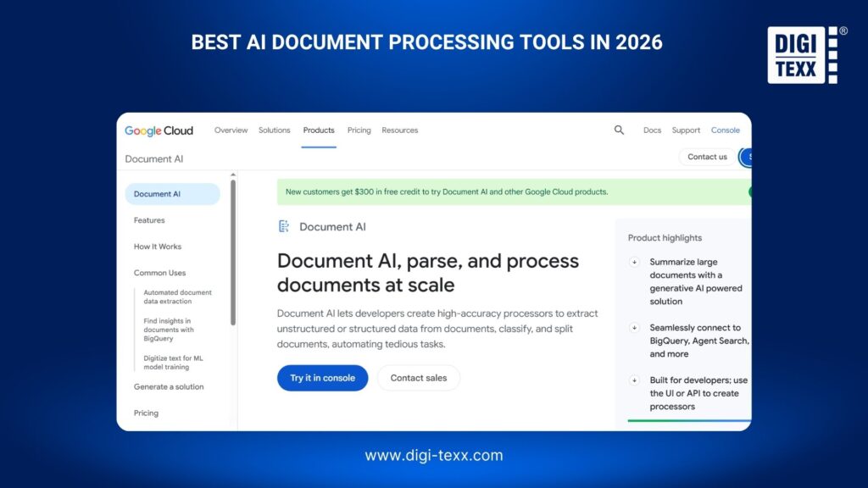The height and width of the screenshot is (488, 868).
Task: Click the Document AI, parse, and process heading
Action: coord(428,273)
